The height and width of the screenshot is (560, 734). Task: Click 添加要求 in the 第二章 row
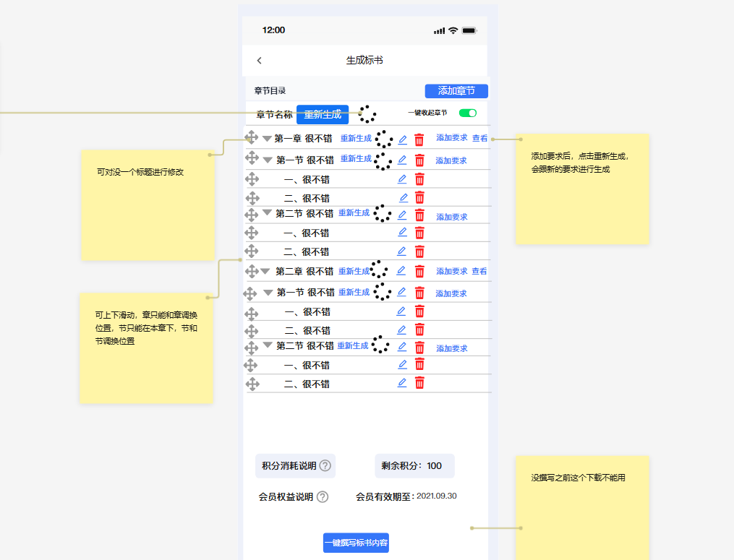[x=451, y=271]
